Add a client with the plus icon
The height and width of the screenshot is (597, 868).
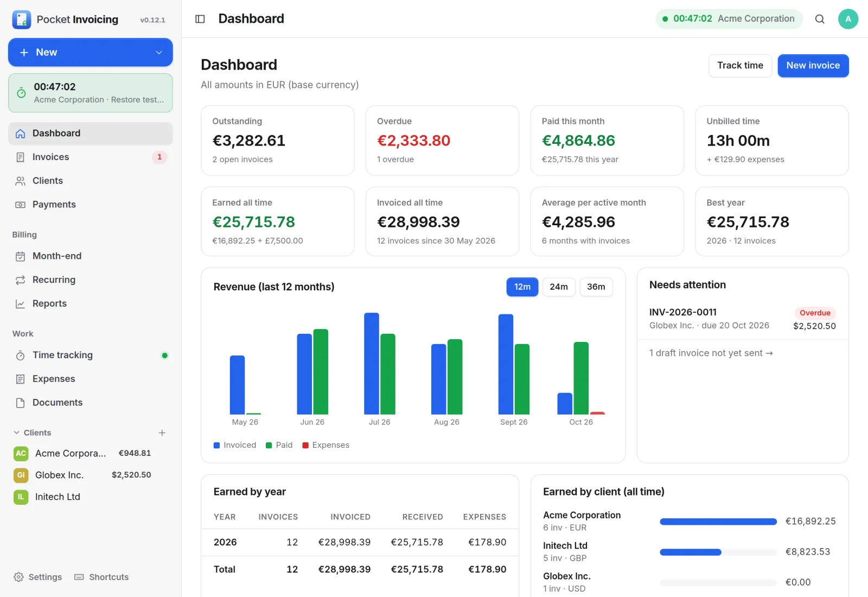(162, 433)
